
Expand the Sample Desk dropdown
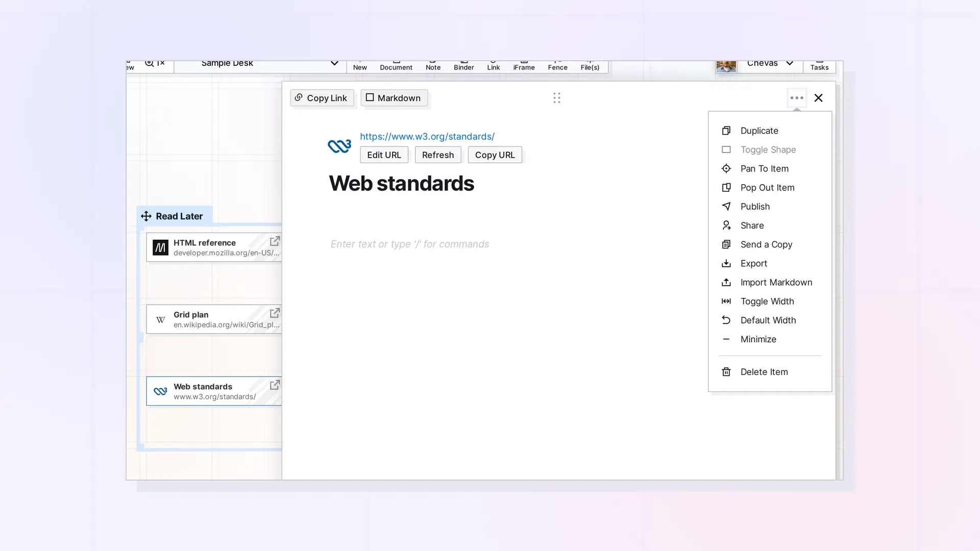tap(334, 64)
